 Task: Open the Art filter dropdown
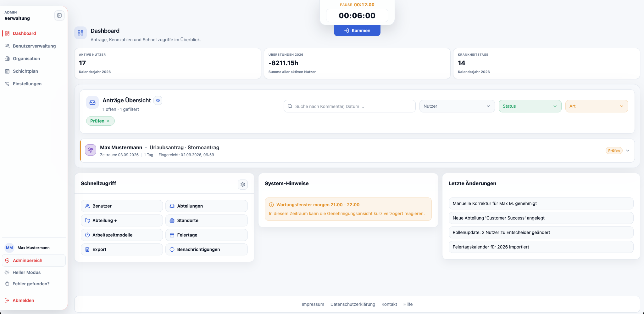point(597,106)
